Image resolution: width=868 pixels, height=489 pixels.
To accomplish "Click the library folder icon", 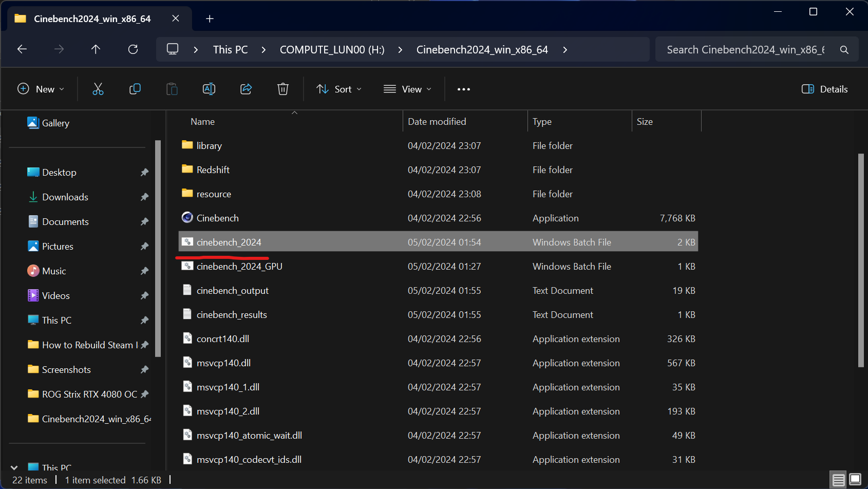I will [187, 145].
